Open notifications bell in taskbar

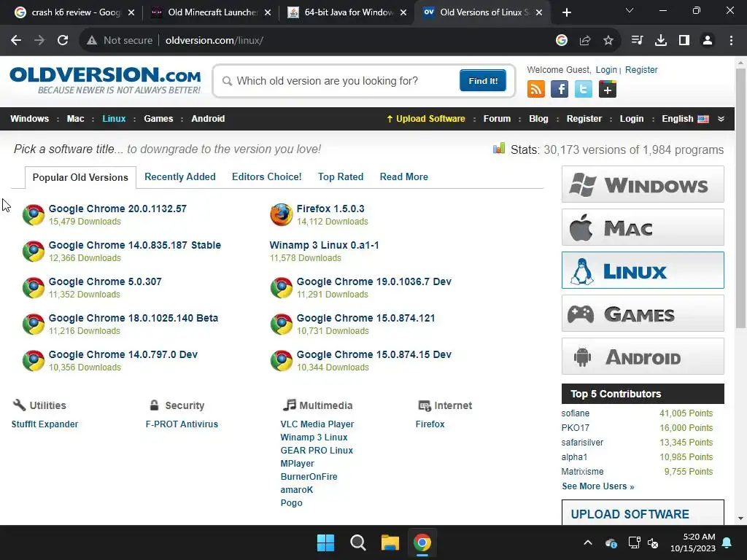point(727,542)
